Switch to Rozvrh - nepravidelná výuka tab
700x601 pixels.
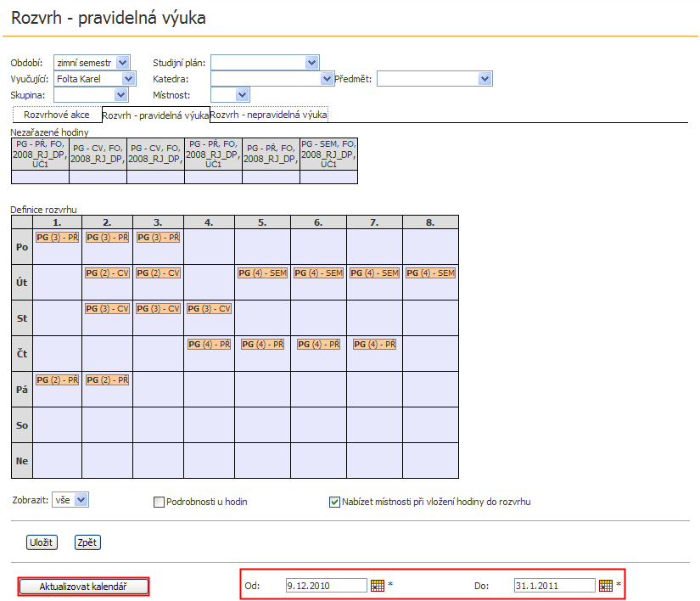(269, 115)
